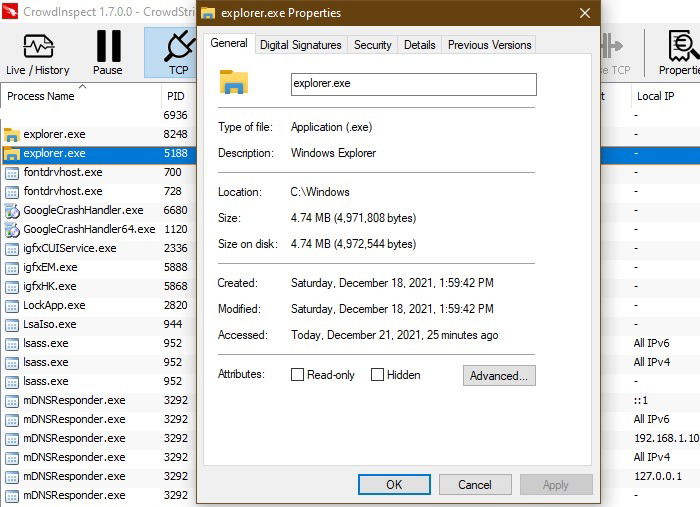The width and height of the screenshot is (700, 507).
Task: Click the OK button
Action: (394, 485)
